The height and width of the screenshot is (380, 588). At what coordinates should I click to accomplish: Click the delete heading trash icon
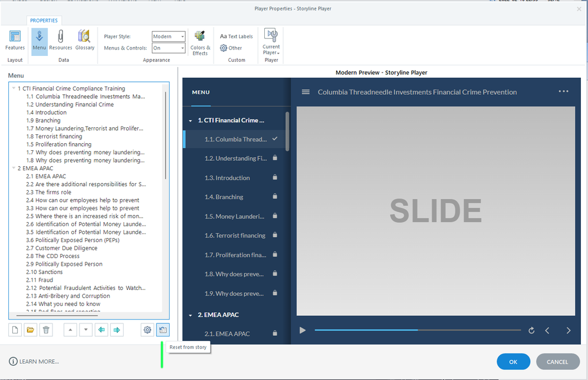pos(46,330)
